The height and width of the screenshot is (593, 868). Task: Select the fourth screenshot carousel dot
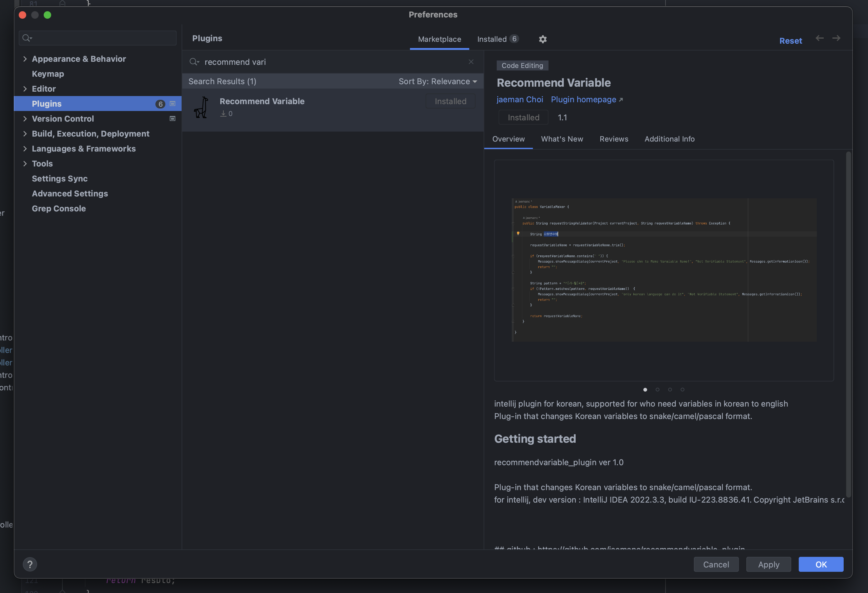tap(682, 390)
